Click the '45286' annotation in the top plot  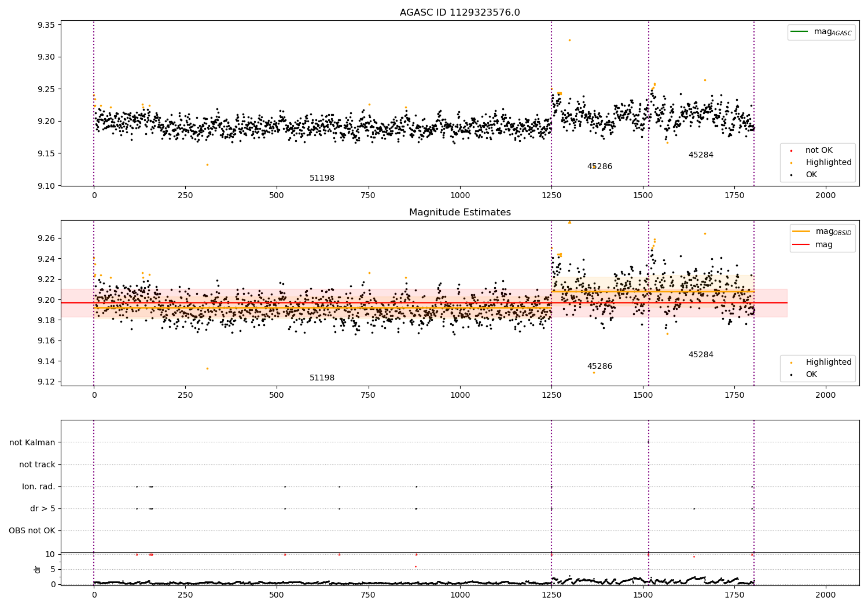click(599, 167)
